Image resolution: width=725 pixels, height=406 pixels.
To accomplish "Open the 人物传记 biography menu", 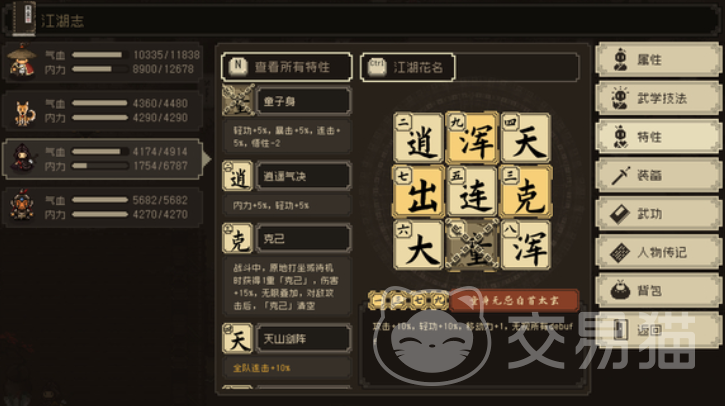I will 658,252.
